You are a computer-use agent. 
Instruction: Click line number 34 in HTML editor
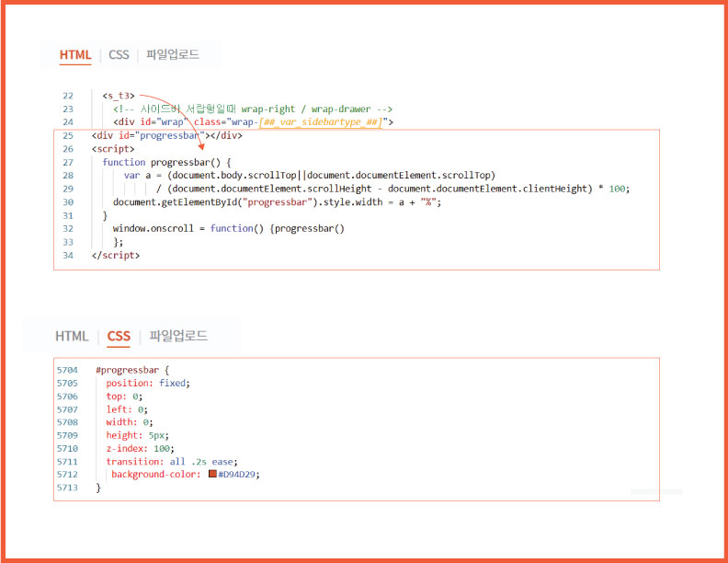tap(68, 256)
